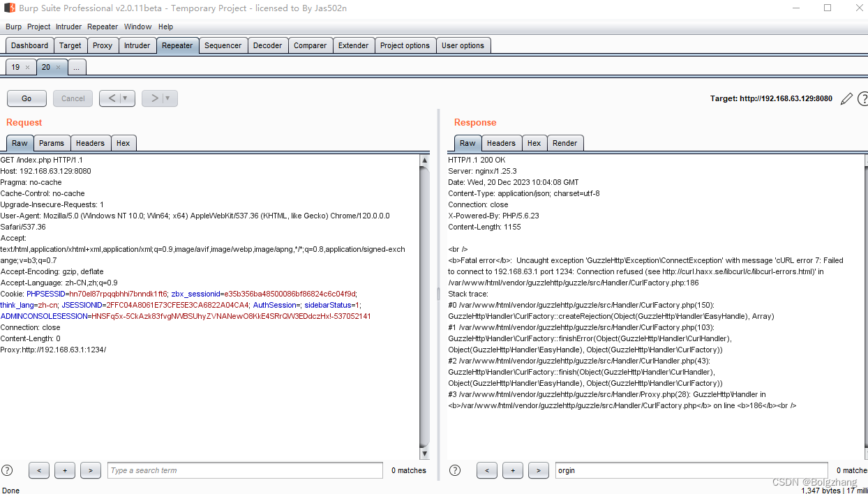868x494 pixels.
Task: Select the response Raw tab
Action: coord(467,143)
